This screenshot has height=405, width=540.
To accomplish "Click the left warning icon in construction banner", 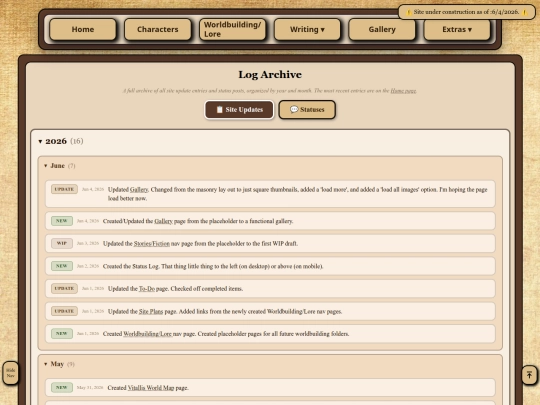I will point(408,12).
